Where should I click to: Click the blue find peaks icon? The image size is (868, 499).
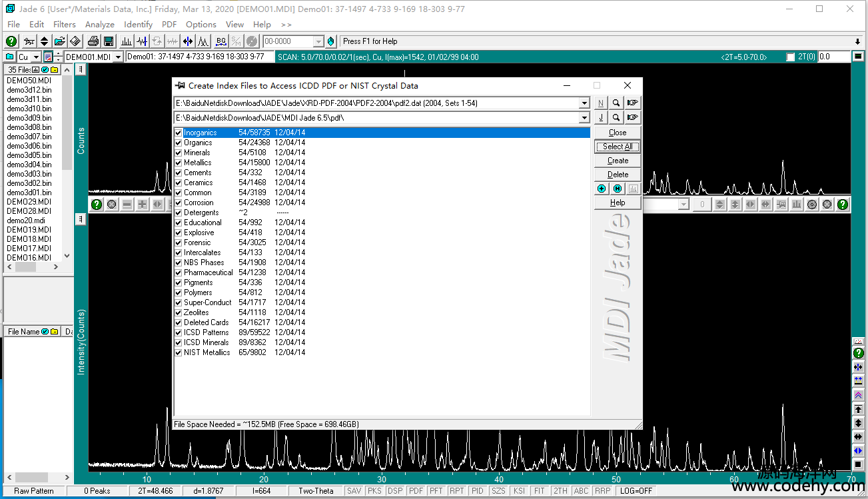(188, 41)
